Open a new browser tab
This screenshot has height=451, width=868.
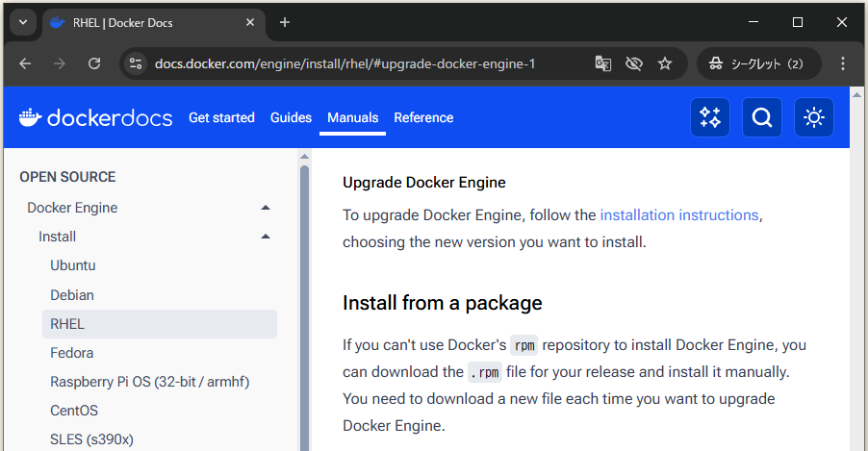[285, 22]
